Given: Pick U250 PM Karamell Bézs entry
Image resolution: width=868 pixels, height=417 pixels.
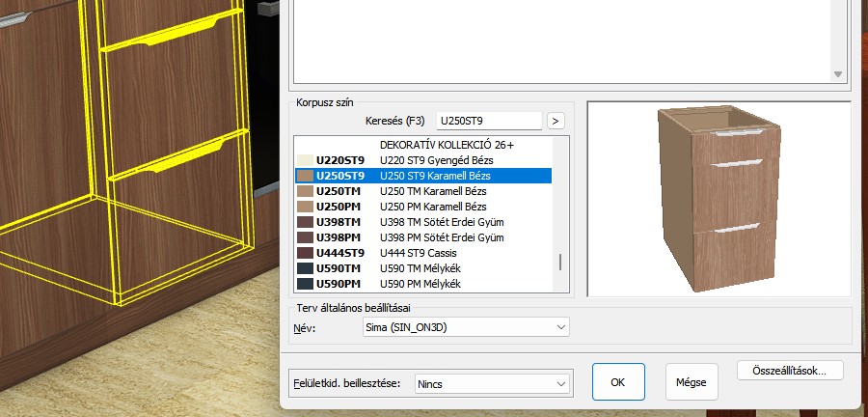Looking at the screenshot, I should [x=424, y=207].
